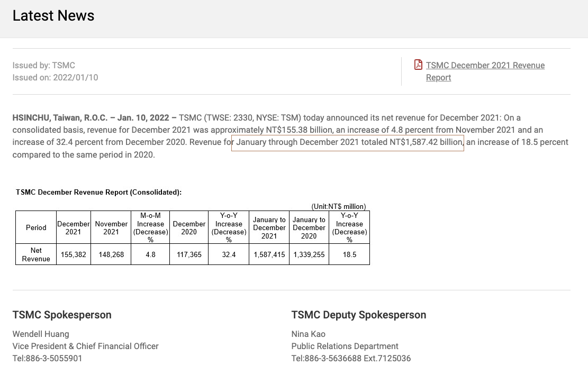Click the phone number 886-3-5636688 Ext.7125036
The width and height of the screenshot is (588, 384).
[351, 359]
